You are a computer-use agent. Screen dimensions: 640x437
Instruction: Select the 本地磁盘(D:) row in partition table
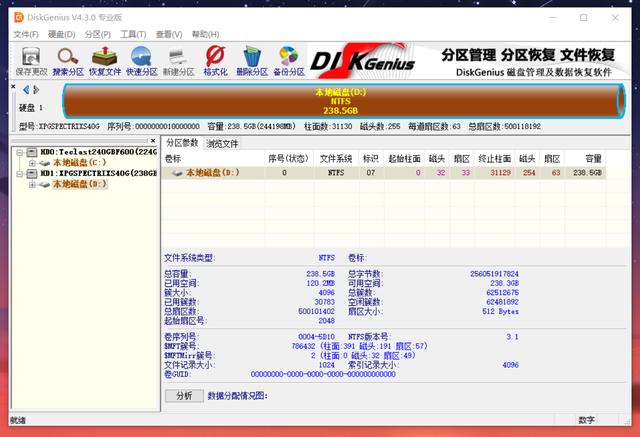pos(384,173)
